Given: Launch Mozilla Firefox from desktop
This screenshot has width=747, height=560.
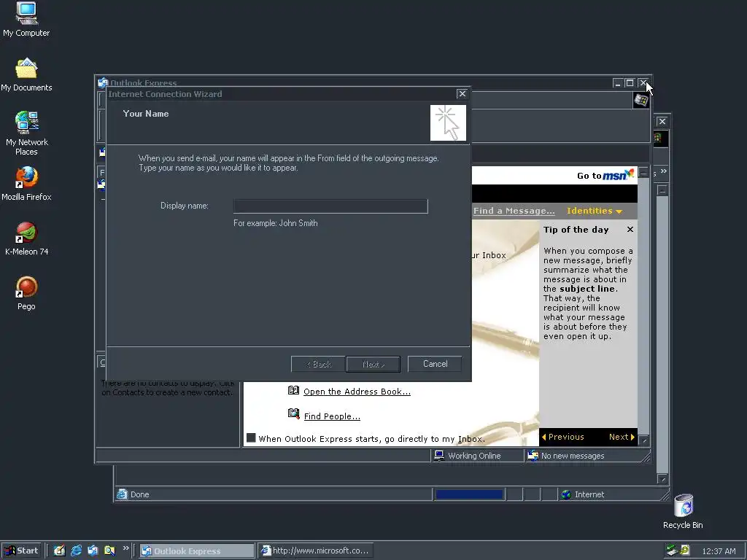Looking at the screenshot, I should point(26,184).
